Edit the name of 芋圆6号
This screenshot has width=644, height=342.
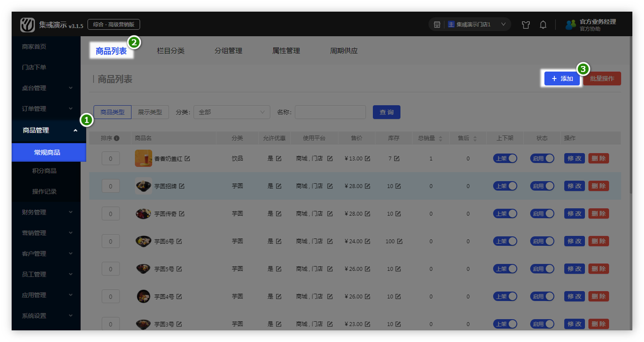[179, 242]
